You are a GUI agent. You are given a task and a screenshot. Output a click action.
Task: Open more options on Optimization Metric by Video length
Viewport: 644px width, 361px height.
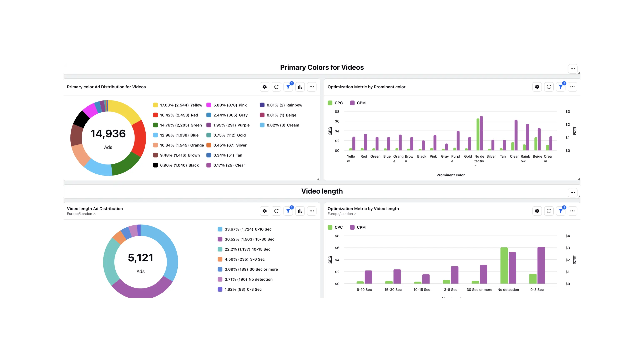tap(573, 211)
